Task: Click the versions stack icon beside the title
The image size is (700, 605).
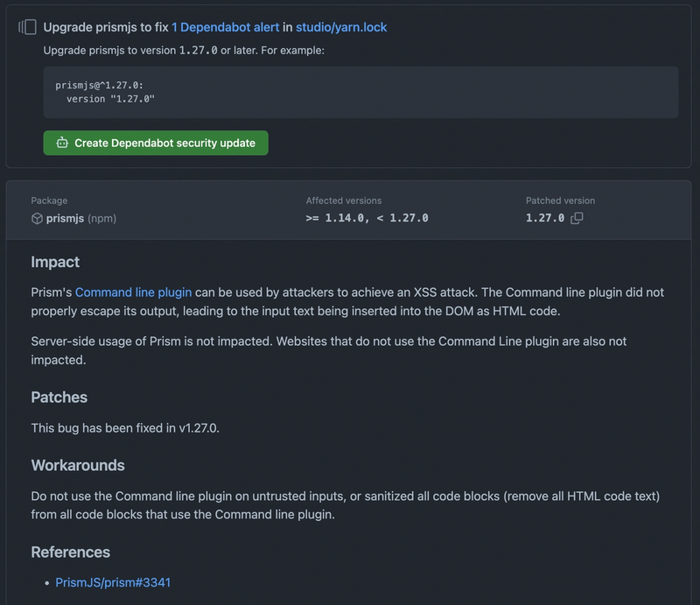Action: click(27, 27)
